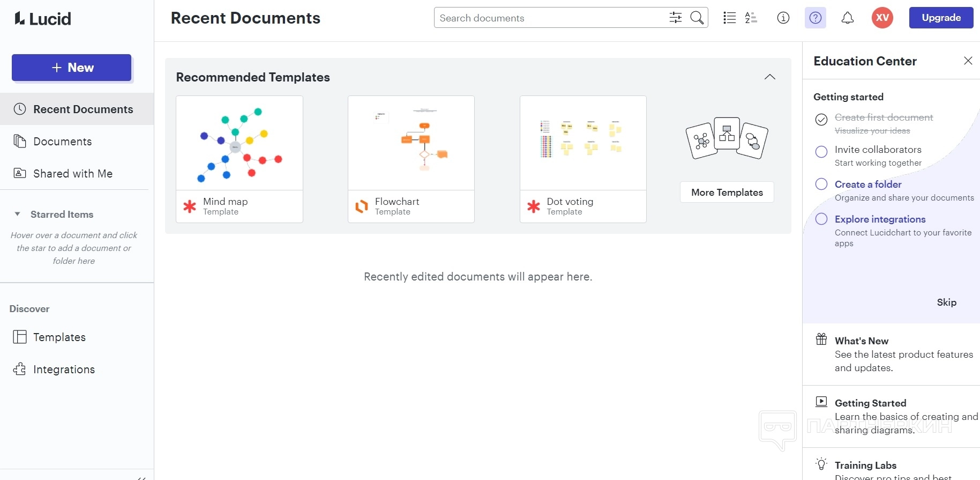This screenshot has height=480, width=980.
Task: Click the More Templates button
Action: pyautogui.click(x=727, y=192)
